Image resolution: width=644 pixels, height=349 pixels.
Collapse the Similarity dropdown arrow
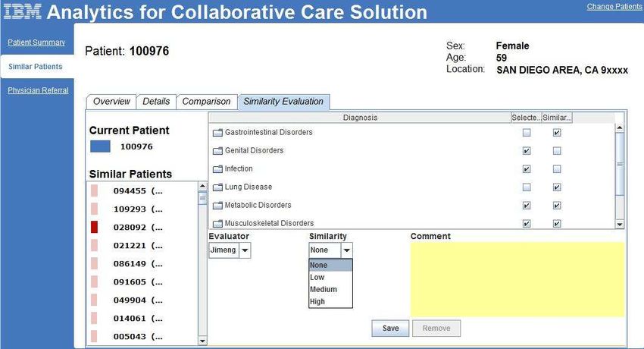click(x=347, y=250)
